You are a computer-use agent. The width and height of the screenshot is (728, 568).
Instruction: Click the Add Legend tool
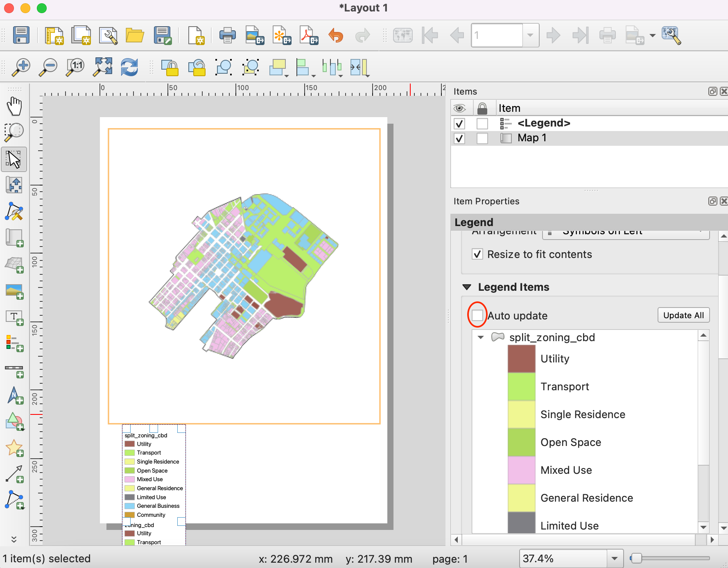click(x=14, y=343)
